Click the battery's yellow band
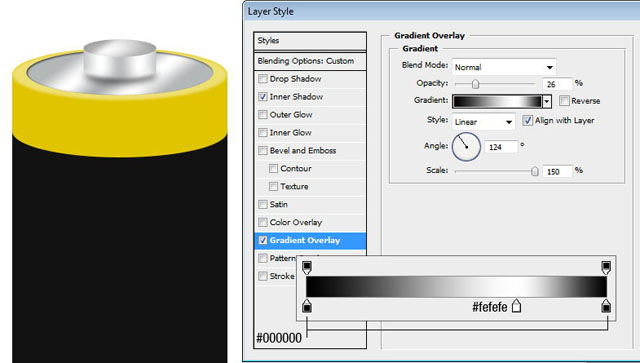The height and width of the screenshot is (363, 640). [120, 122]
